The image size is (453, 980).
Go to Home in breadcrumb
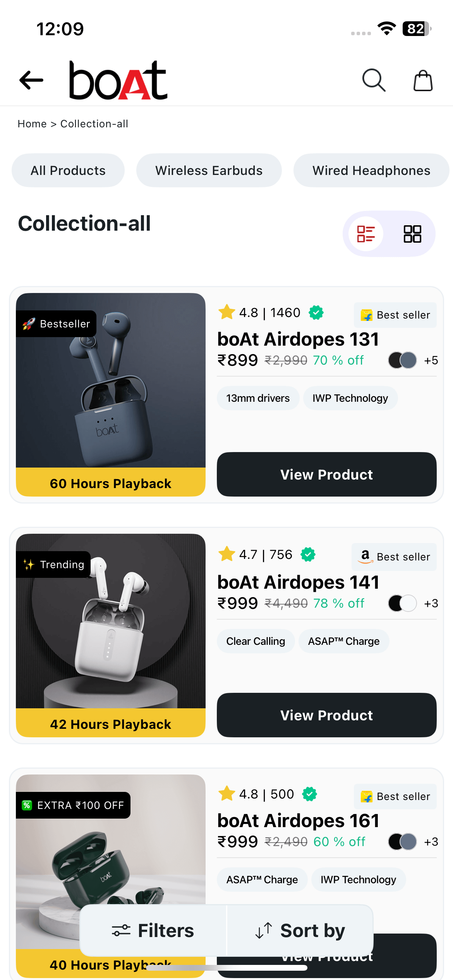pyautogui.click(x=32, y=124)
